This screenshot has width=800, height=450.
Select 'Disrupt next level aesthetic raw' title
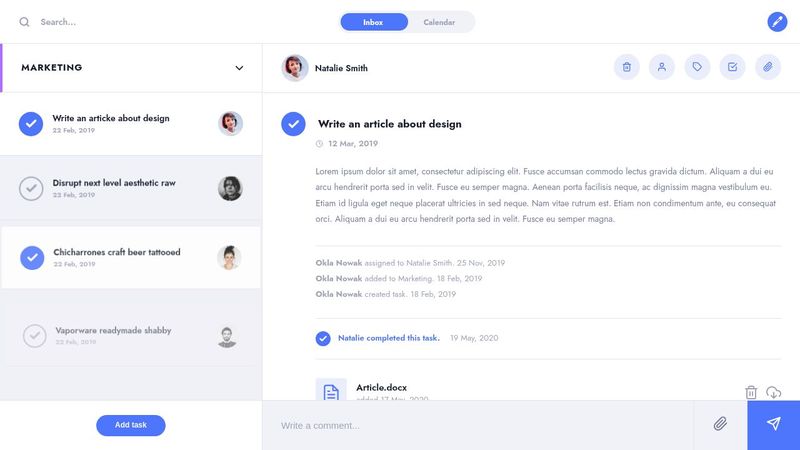(114, 183)
